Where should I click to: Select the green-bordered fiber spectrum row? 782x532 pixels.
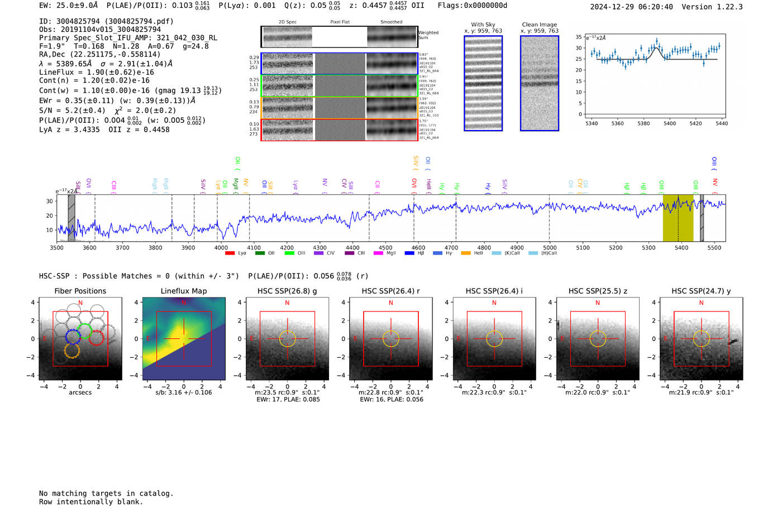339,86
